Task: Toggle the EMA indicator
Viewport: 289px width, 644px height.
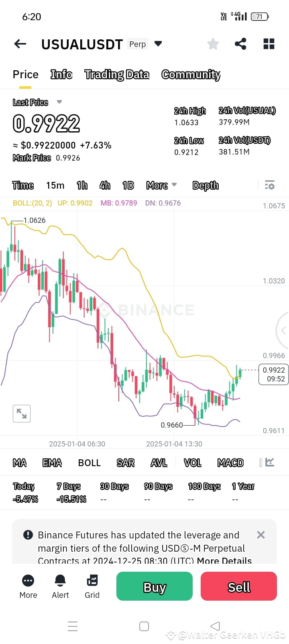Action: point(52,463)
